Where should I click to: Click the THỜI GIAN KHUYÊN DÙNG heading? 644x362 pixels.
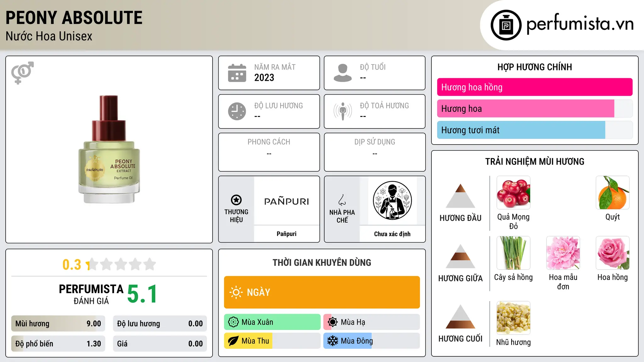pos(322,262)
